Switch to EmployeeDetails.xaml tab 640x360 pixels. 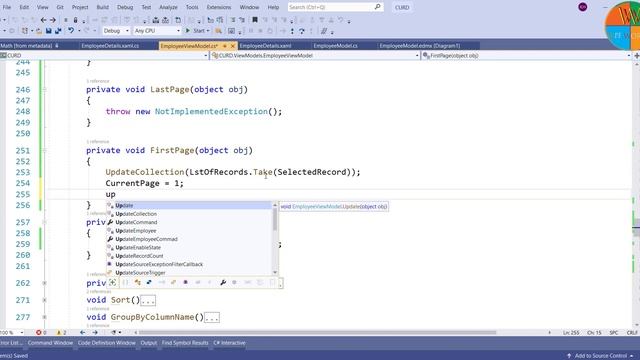265,46
